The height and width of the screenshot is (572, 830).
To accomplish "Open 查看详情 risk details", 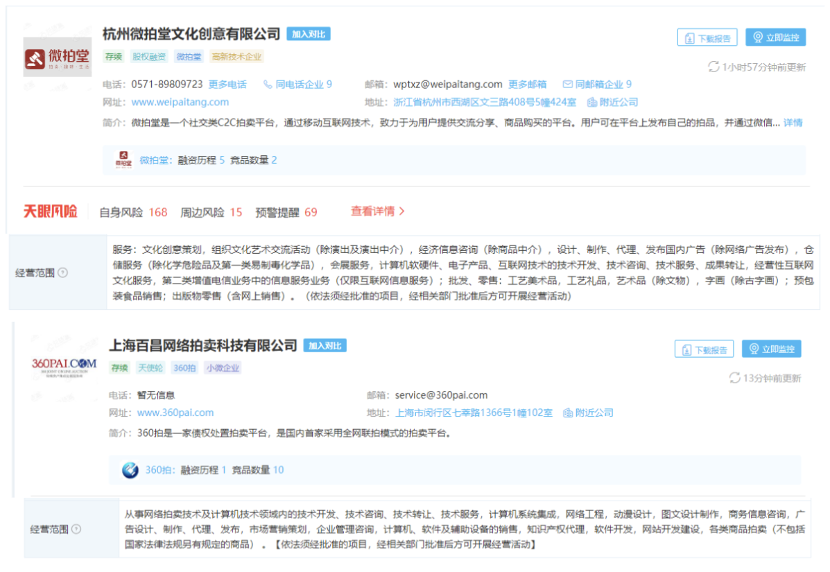I will pyautogui.click(x=378, y=211).
